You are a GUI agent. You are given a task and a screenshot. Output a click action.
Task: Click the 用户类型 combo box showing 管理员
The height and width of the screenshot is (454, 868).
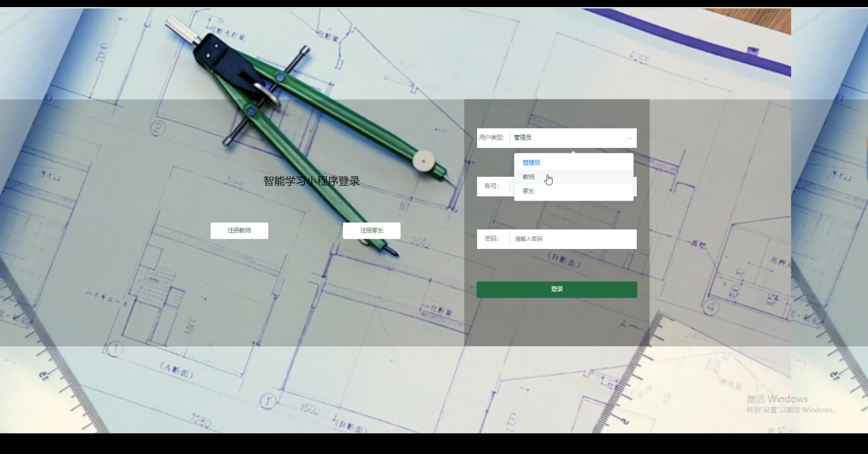570,138
